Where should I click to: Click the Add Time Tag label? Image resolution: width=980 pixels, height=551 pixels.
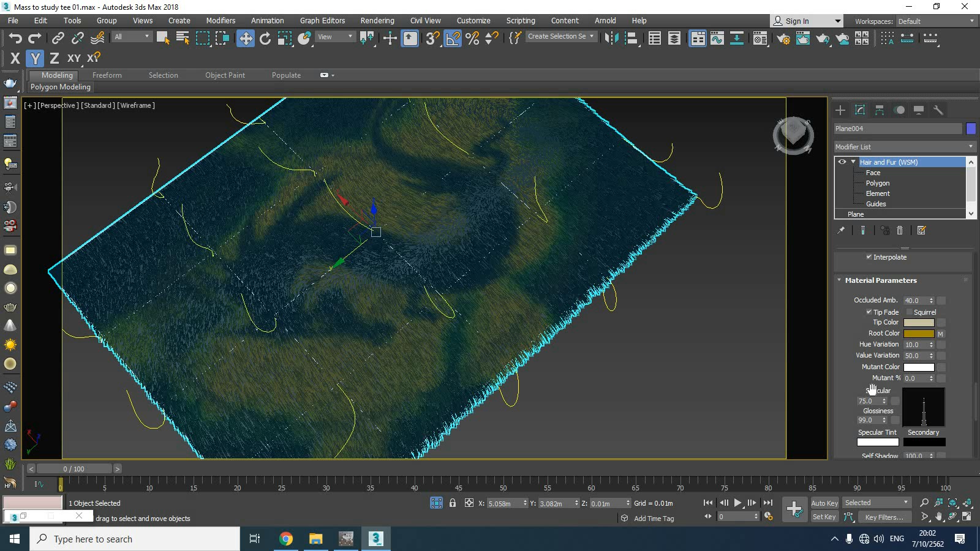(654, 518)
